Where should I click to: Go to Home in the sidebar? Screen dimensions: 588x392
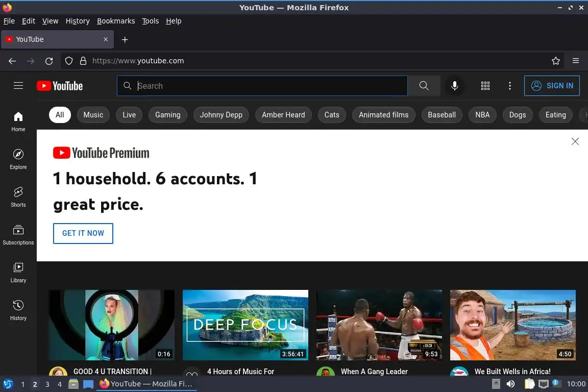[x=18, y=121]
